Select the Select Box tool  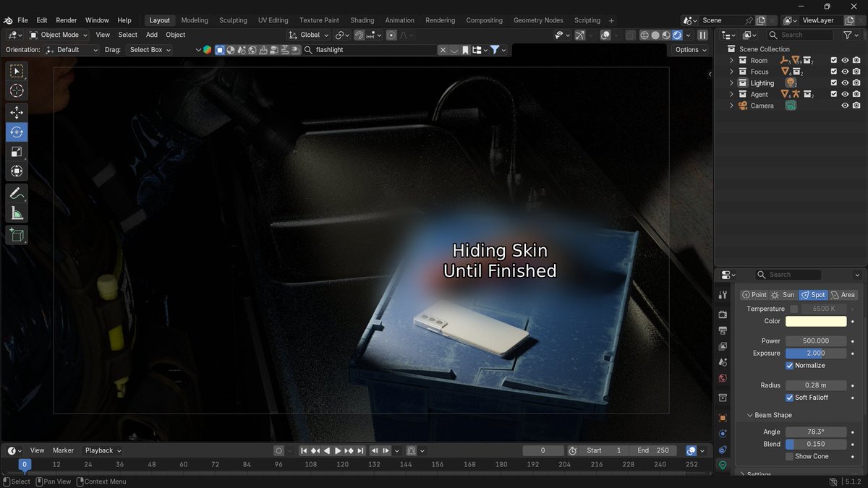point(17,71)
